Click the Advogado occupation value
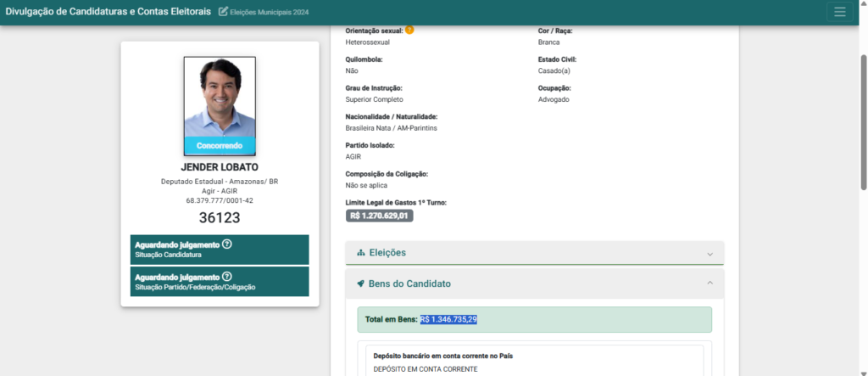868x376 pixels. click(554, 100)
